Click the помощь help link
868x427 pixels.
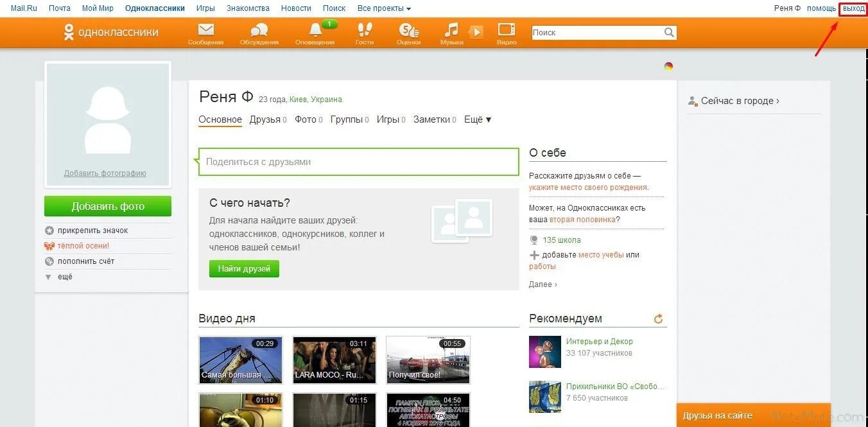coord(821,8)
